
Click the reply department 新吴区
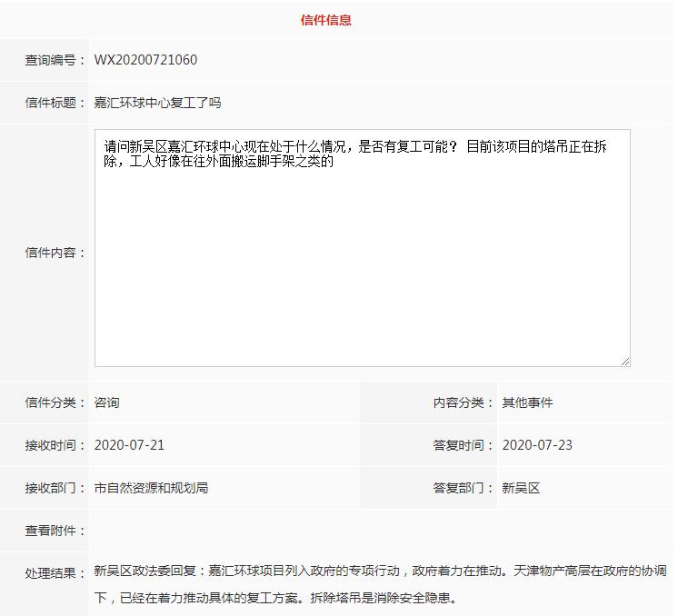pyautogui.click(x=521, y=488)
